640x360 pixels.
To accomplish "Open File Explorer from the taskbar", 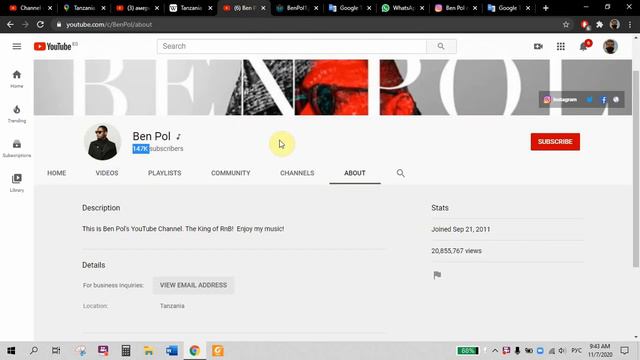I will 149,351.
